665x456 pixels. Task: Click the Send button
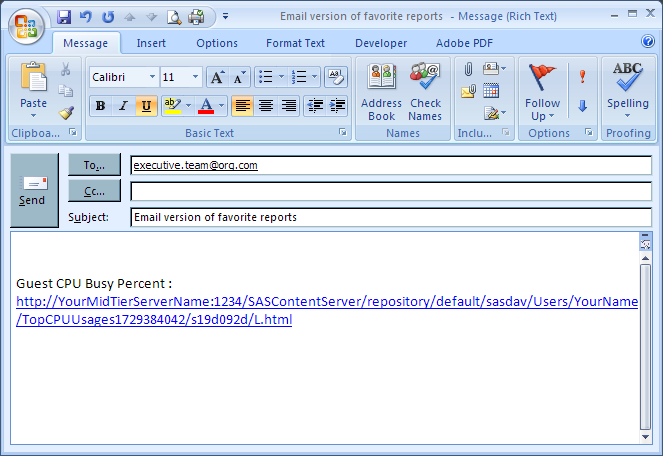tap(34, 190)
